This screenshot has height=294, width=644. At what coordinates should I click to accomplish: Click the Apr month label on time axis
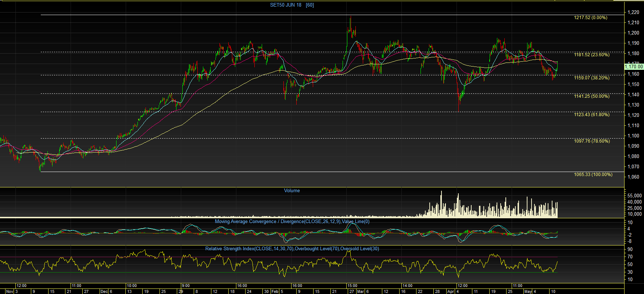click(451, 291)
